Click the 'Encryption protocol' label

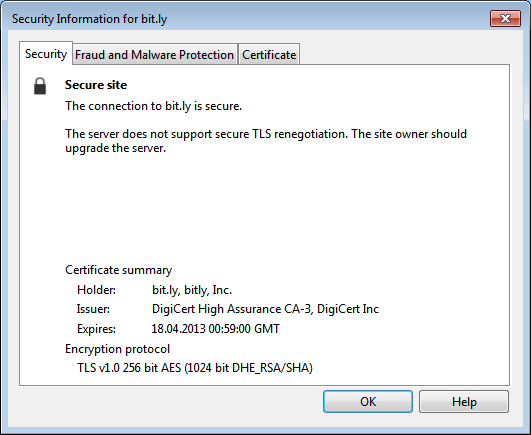(x=118, y=349)
